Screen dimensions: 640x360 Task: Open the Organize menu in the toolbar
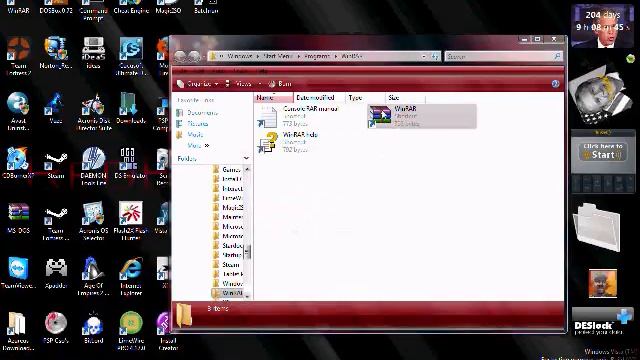(198, 84)
